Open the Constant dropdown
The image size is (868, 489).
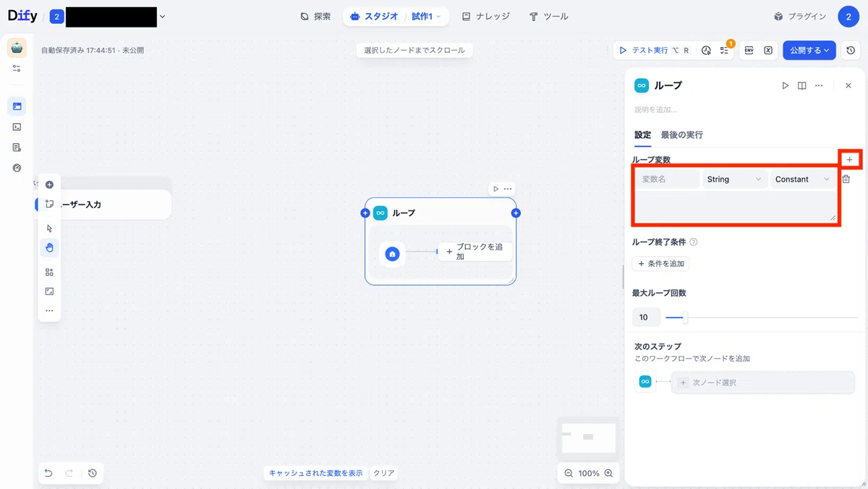coord(803,179)
